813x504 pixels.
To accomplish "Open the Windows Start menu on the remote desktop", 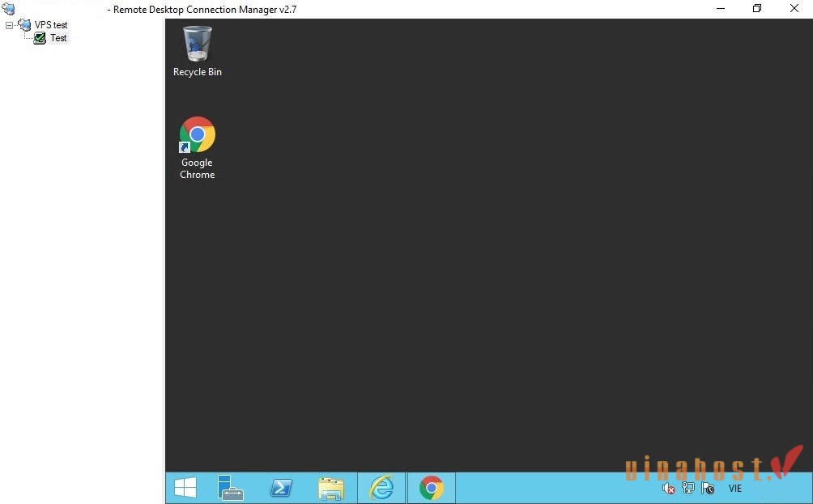I will pos(185,488).
